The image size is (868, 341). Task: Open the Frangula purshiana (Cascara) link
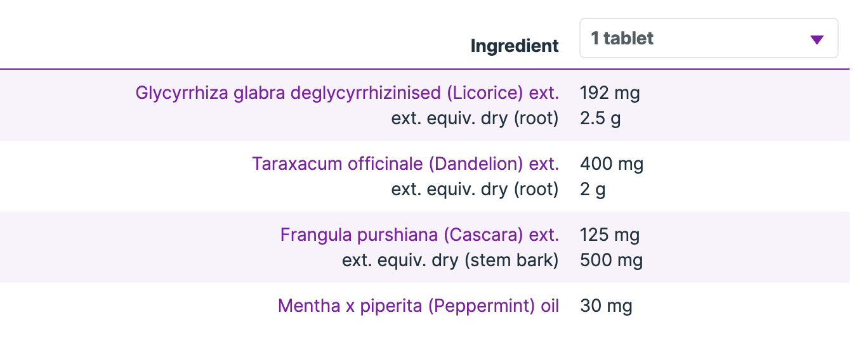point(419,235)
